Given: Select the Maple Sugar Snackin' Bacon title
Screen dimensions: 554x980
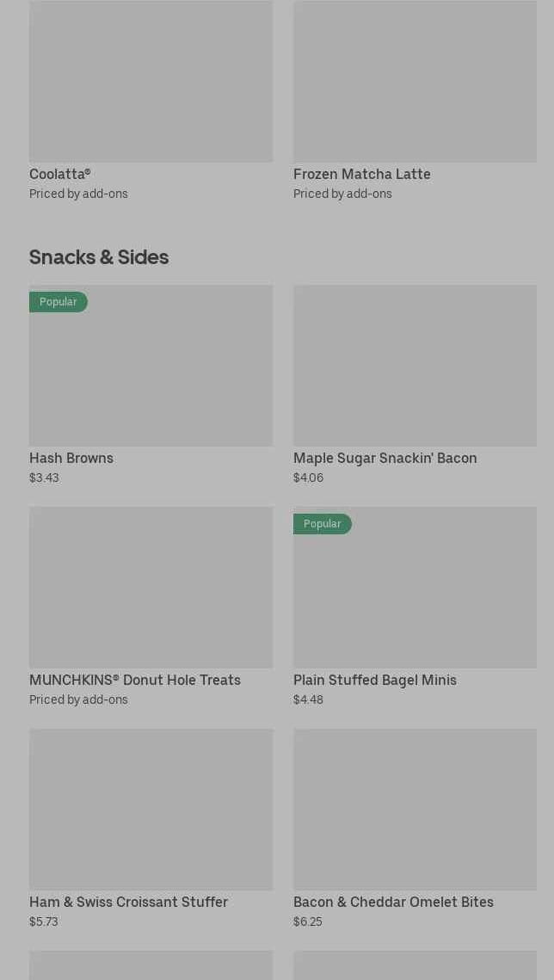Looking at the screenshot, I should pyautogui.click(x=385, y=459).
